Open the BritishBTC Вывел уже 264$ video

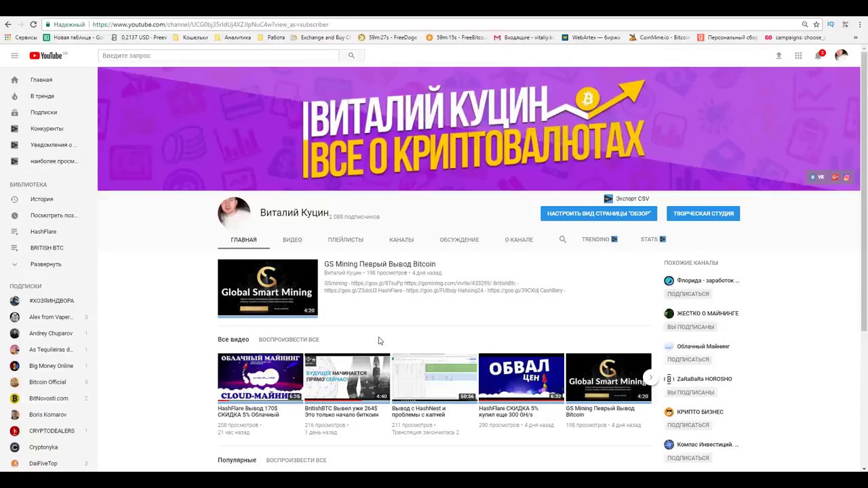click(x=347, y=378)
